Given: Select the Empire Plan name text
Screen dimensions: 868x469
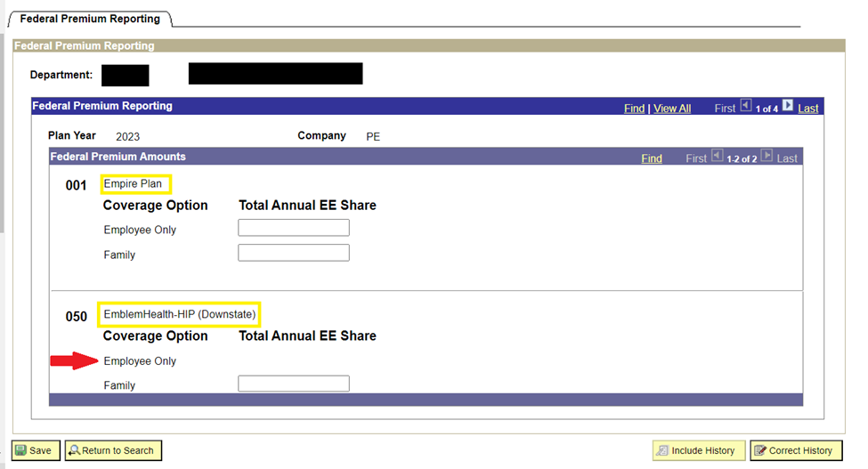Looking at the screenshot, I should [x=133, y=183].
